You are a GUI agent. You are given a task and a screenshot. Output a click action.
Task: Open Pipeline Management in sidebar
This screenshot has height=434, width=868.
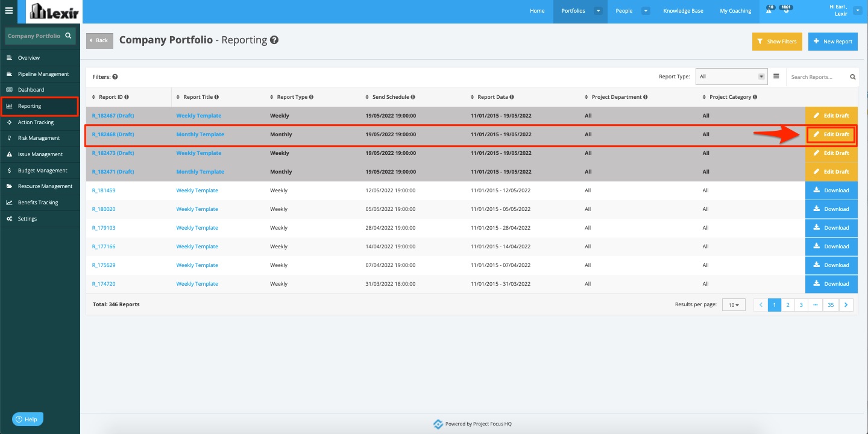(40, 74)
